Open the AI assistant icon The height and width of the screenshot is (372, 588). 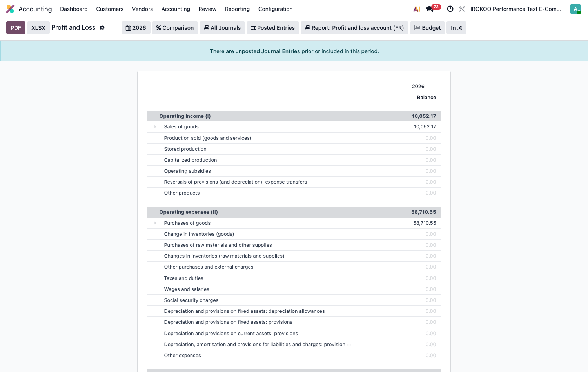417,9
